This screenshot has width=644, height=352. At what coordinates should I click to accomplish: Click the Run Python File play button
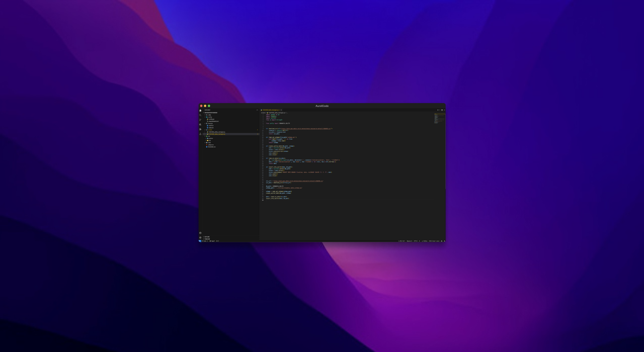[x=438, y=110]
